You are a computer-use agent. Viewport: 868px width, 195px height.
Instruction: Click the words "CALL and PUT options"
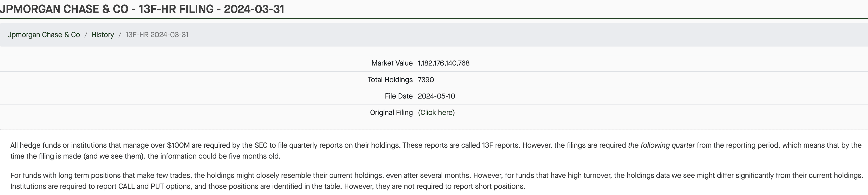155,186
